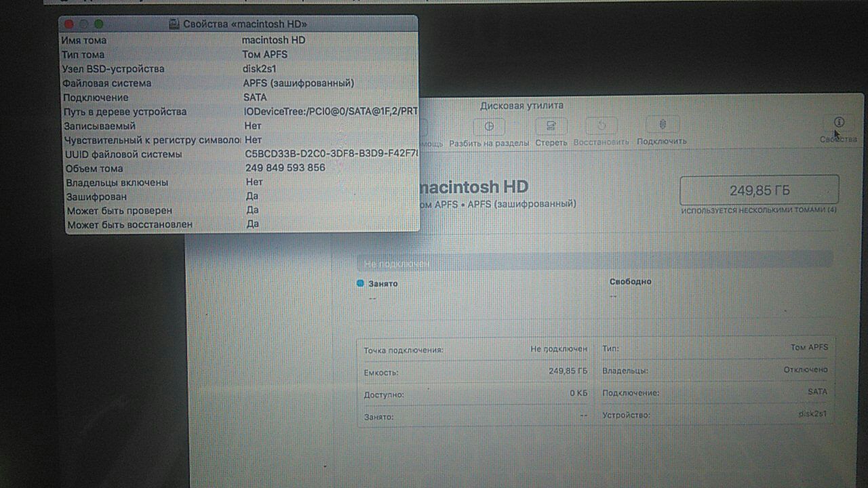Image resolution: width=868 pixels, height=488 pixels.
Task: Select the Нет value in Владельцы включены row
Action: [x=254, y=182]
